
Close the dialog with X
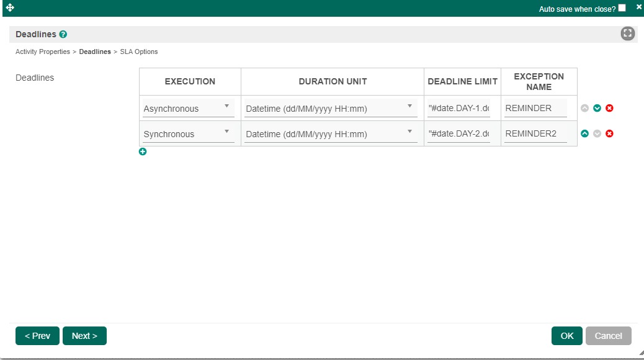[x=638, y=7]
